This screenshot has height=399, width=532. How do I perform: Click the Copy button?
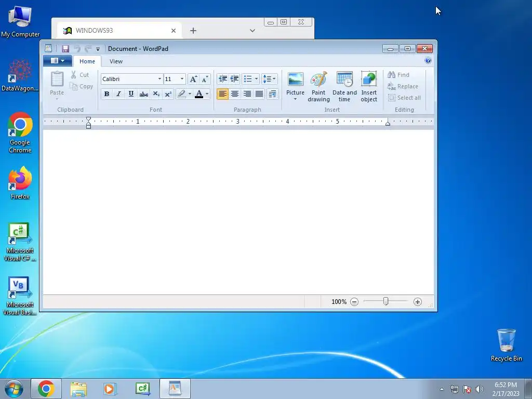coord(82,86)
